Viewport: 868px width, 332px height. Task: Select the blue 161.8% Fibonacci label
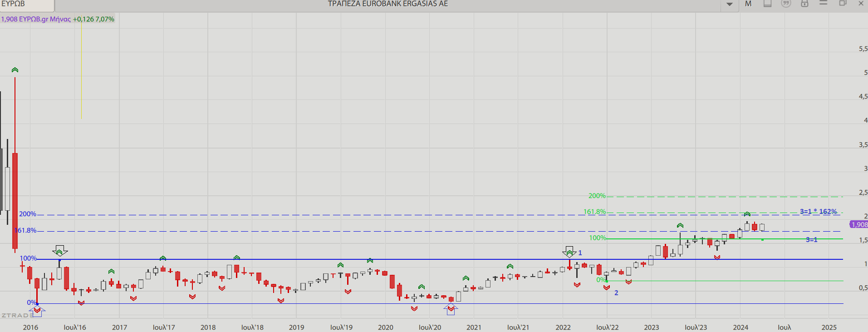pyautogui.click(x=25, y=230)
